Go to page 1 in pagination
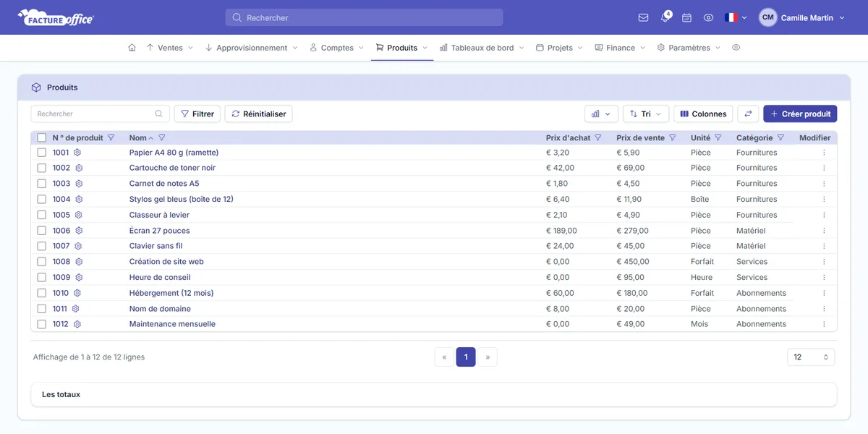 coord(466,357)
